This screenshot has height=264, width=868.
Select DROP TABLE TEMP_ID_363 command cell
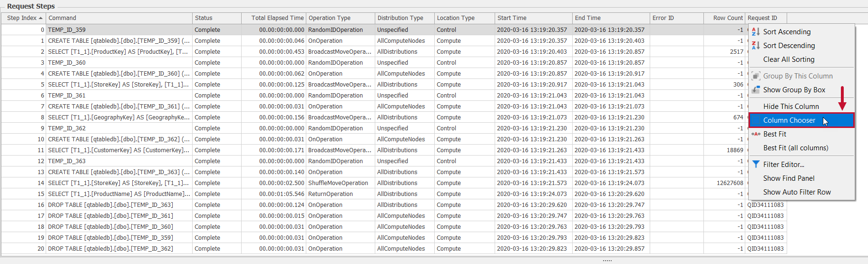119,205
